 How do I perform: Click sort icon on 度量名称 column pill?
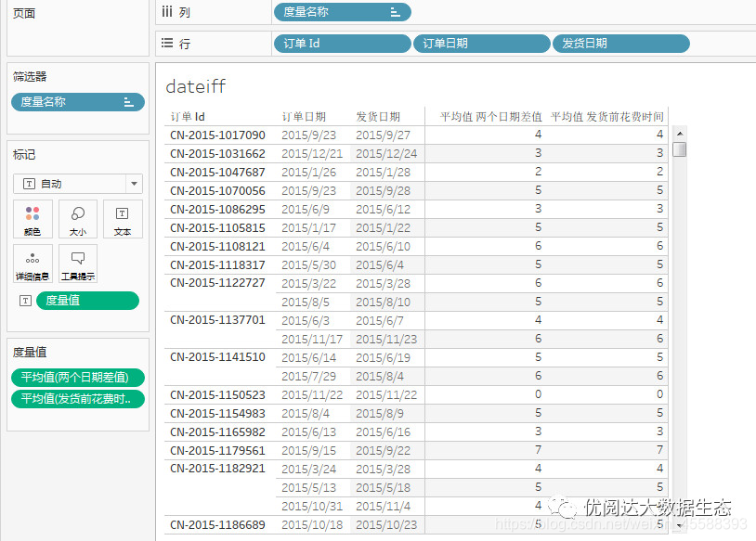(x=395, y=12)
